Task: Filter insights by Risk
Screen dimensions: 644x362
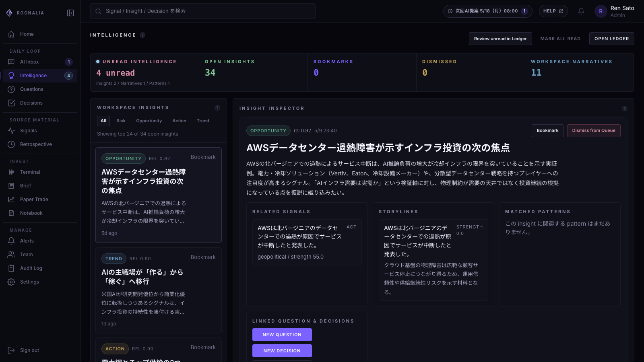Action: [x=121, y=121]
